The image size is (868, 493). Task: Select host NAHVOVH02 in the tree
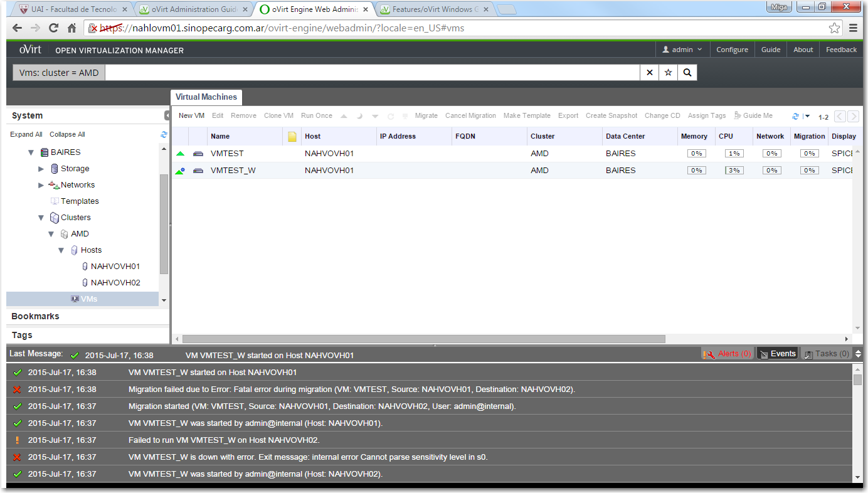coord(115,283)
